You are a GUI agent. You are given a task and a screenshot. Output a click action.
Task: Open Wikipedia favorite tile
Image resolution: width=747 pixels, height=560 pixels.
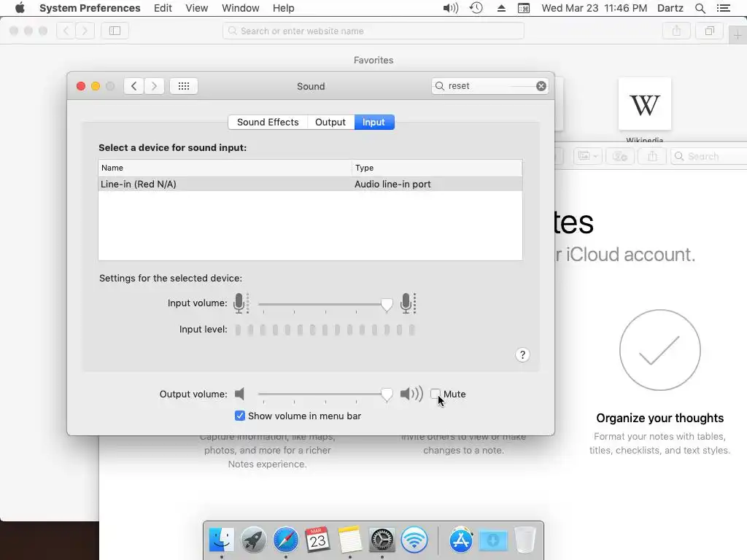pyautogui.click(x=645, y=104)
